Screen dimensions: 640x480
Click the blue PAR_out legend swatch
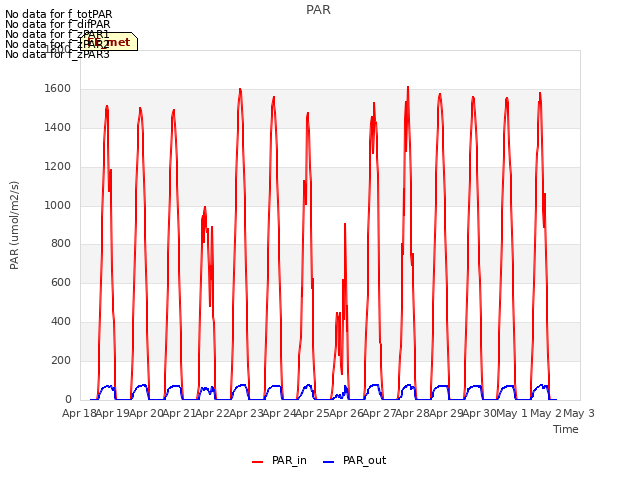click(329, 462)
